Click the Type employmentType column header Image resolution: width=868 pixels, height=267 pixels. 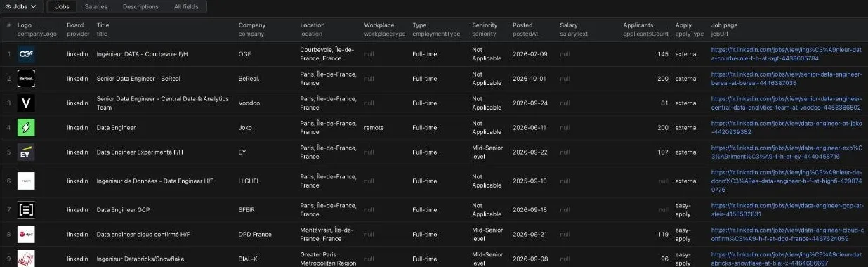tap(435, 29)
